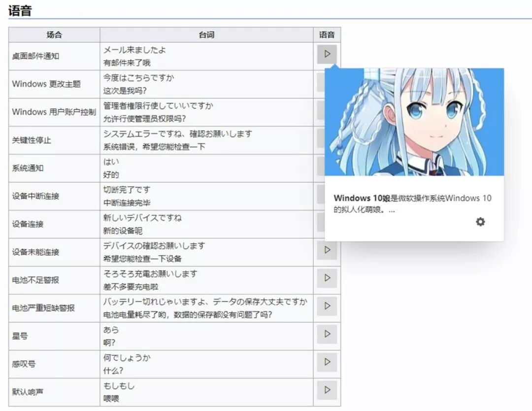
Task: Click the bold Windows 10娘 popup title
Action: pyautogui.click(x=362, y=198)
